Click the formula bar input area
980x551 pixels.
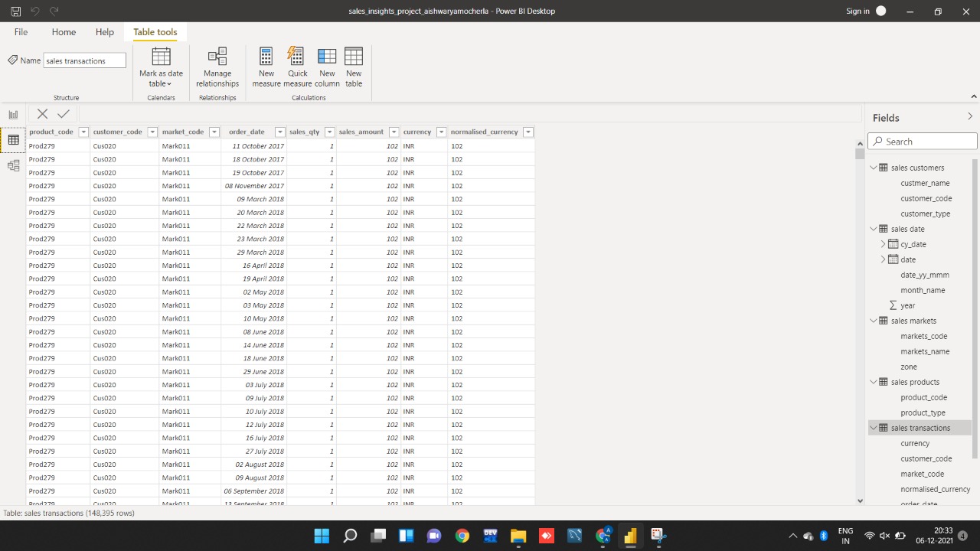pos(470,114)
